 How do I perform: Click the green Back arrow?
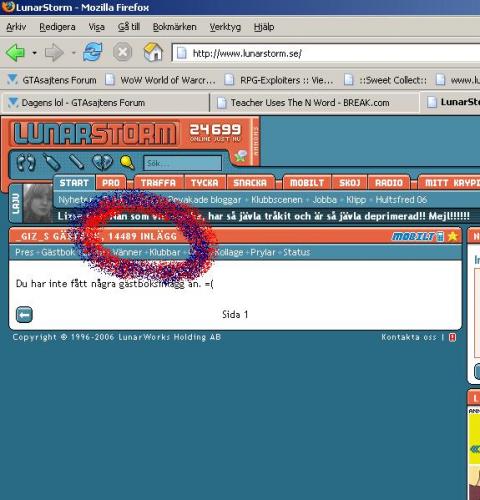15,52
